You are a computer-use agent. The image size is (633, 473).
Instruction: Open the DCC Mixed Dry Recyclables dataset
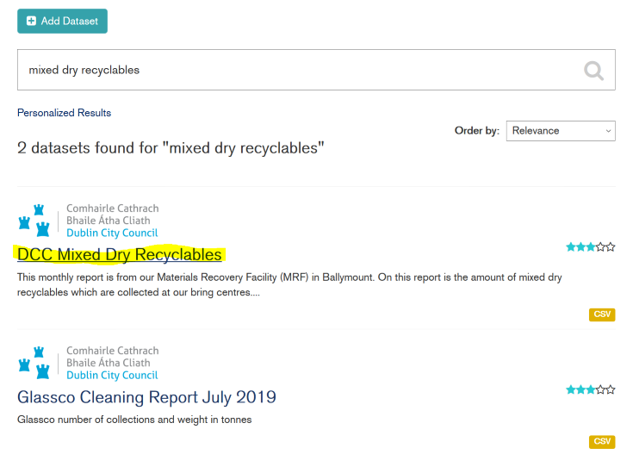tap(119, 255)
